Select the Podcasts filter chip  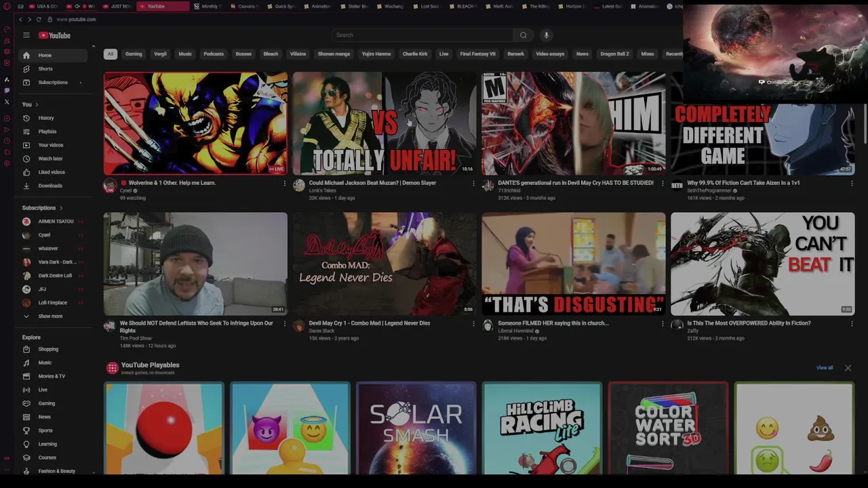point(214,54)
